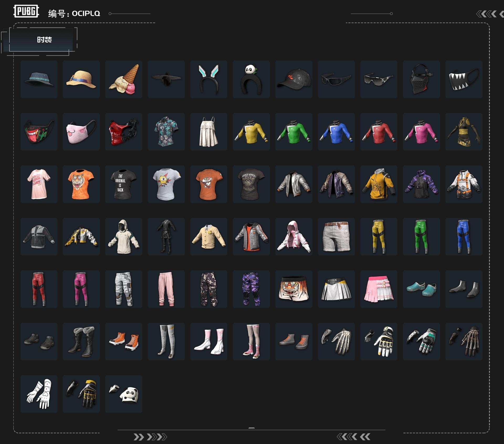Screen dimensions: 504x444
Task: Select the white-yellow pleated skirt
Action: 336,289
